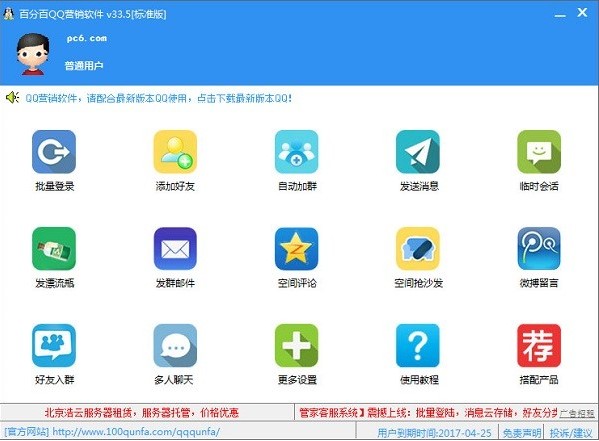
Task: Click the user avatar picture
Action: tap(33, 54)
